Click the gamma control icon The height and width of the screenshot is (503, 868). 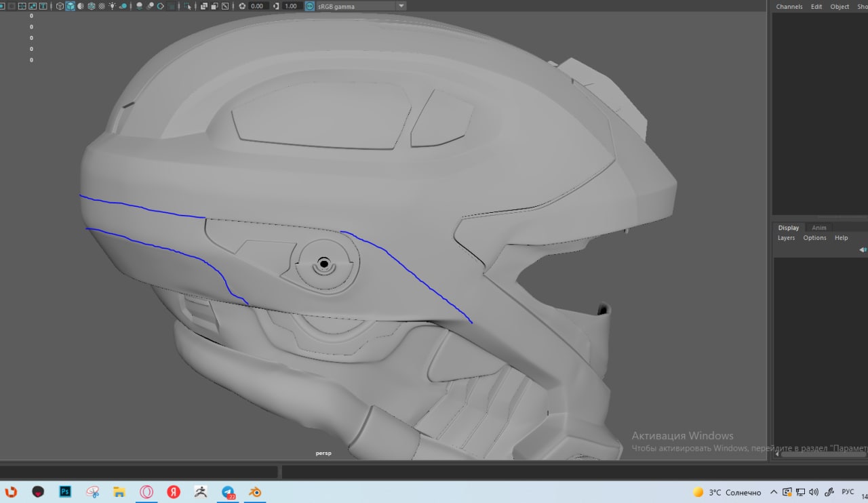[x=276, y=6]
